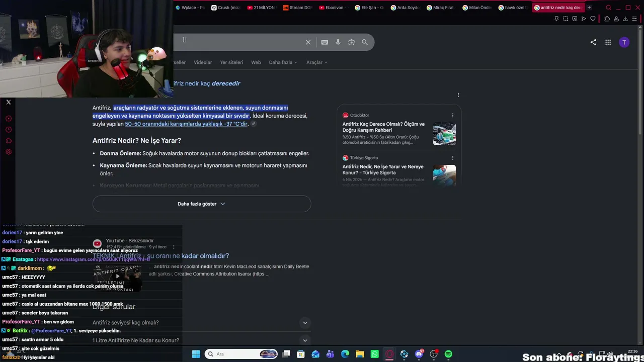Open more options for the AI overview
Screen dimensions: 644x362
click(x=458, y=95)
